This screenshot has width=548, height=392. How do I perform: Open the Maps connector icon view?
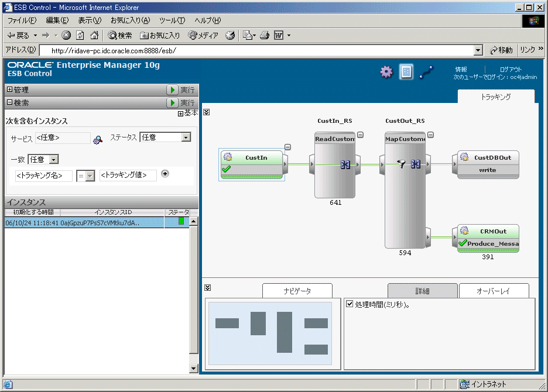point(426,72)
